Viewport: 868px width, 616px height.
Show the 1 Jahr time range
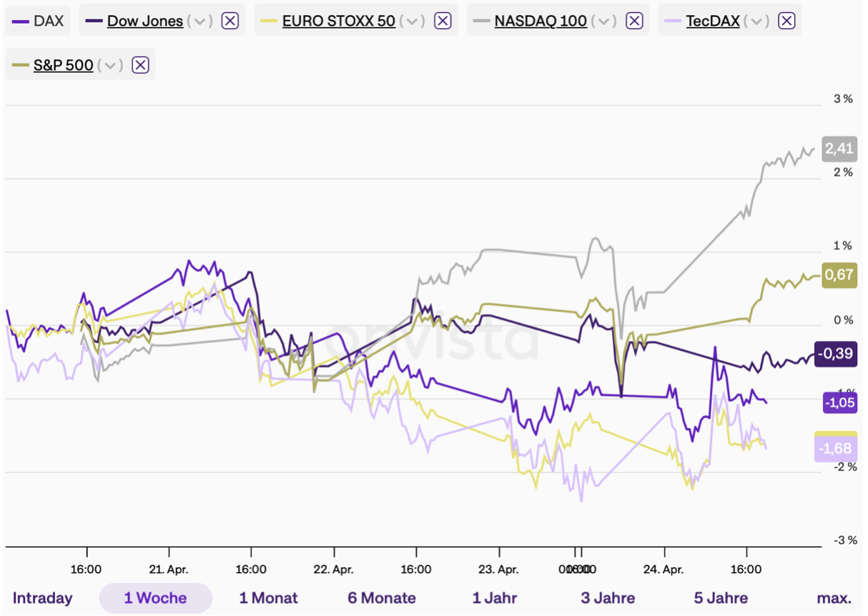495,598
